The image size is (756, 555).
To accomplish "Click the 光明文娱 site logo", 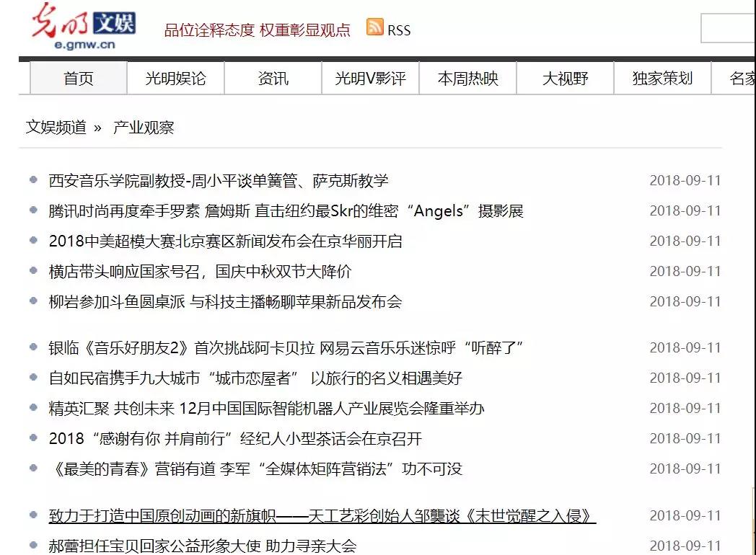I will pyautogui.click(x=83, y=26).
